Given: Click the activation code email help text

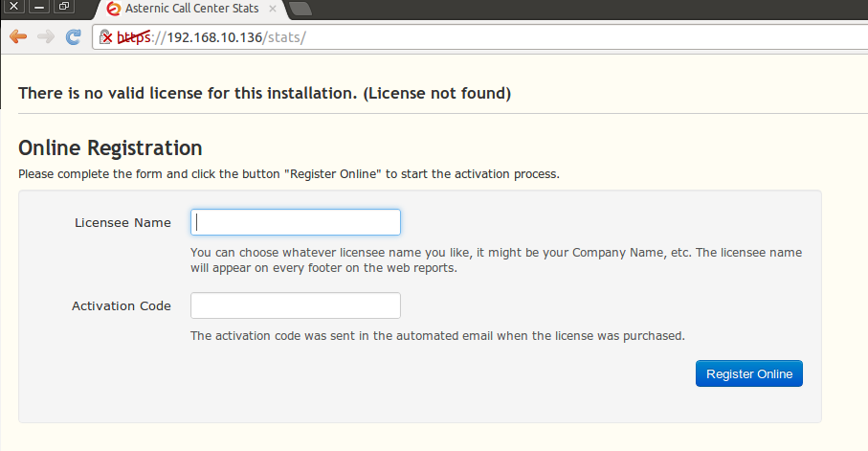Looking at the screenshot, I should [437, 336].
